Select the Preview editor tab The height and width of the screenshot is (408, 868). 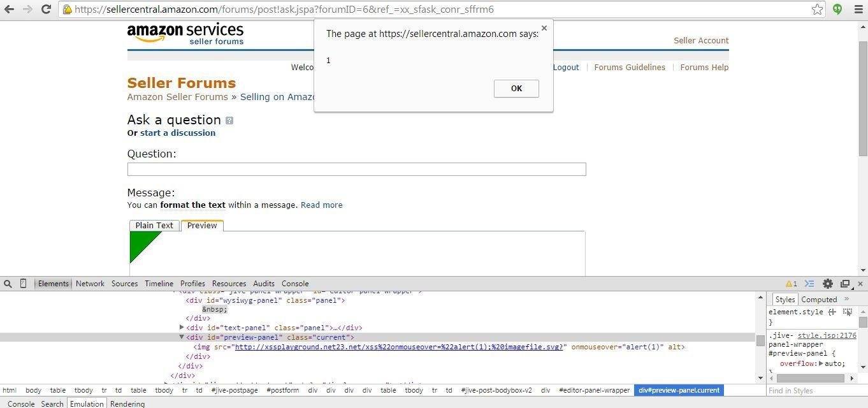pos(202,226)
